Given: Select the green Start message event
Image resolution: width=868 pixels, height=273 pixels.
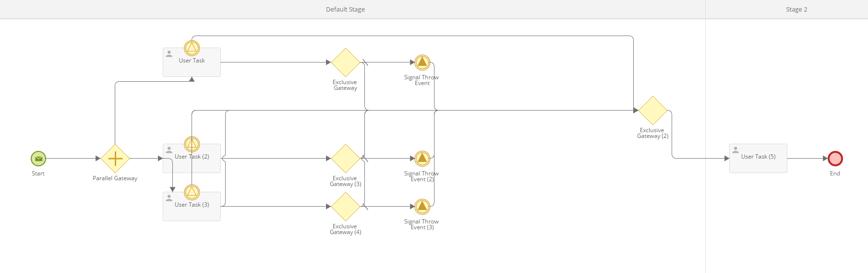Looking at the screenshot, I should 38,158.
